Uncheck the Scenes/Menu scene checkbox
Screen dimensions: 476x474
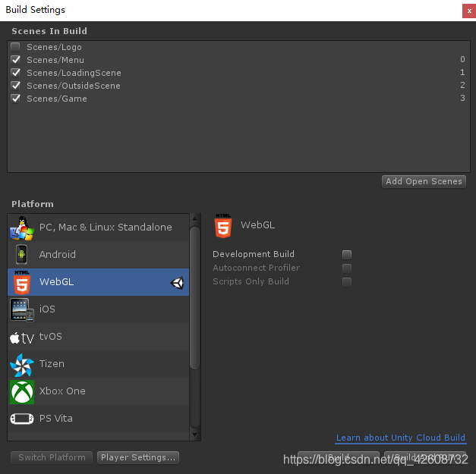(15, 60)
